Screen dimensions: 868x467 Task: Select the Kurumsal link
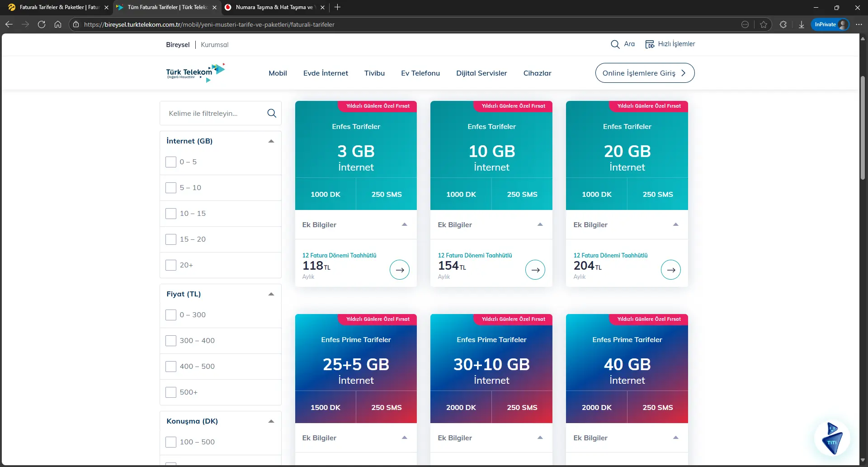(215, 45)
